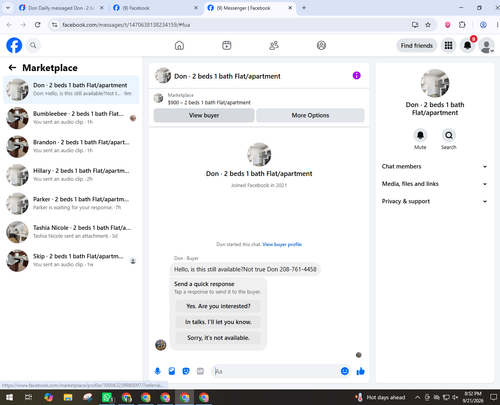
Task: Go to Home feed icon
Action: click(x=179, y=45)
